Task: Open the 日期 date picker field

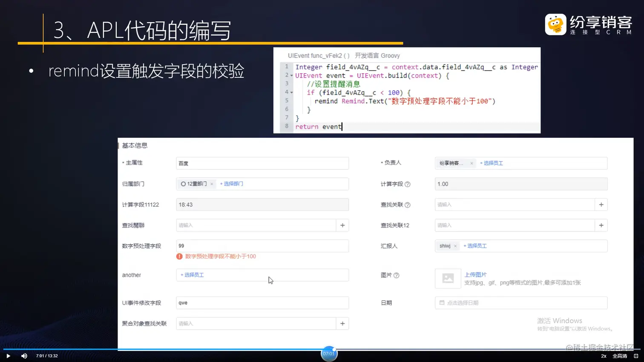Action: point(521,303)
